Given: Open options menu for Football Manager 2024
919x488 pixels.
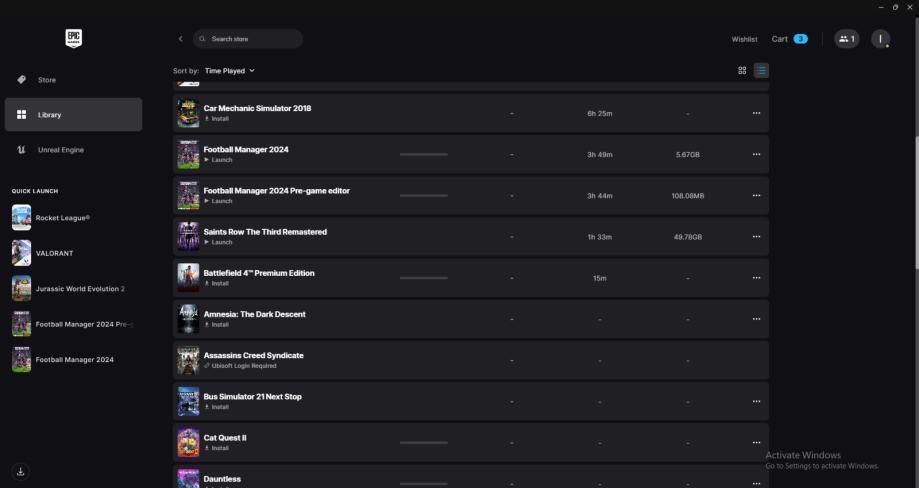Looking at the screenshot, I should 756,154.
